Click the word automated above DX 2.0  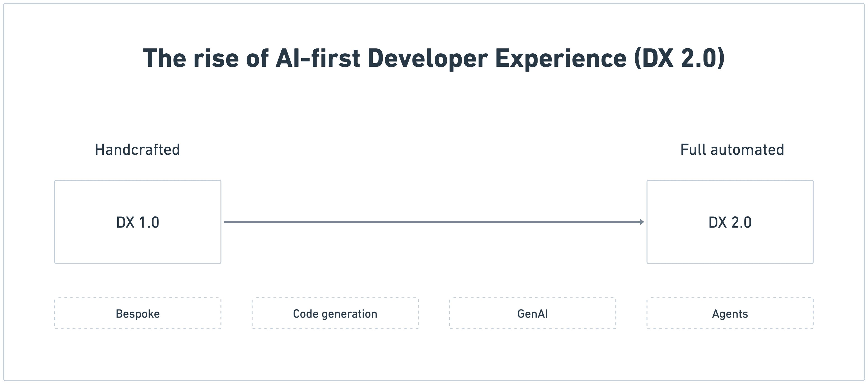747,150
